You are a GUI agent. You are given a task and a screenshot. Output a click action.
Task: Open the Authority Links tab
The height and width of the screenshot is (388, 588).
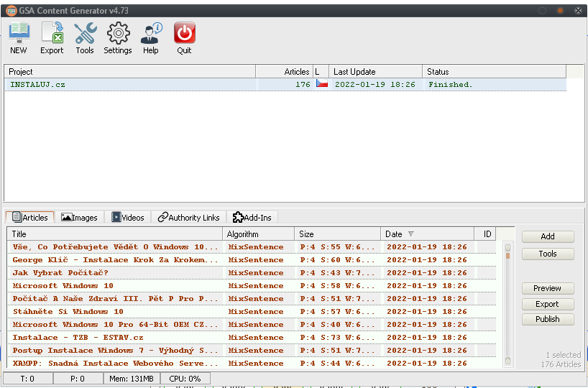coord(189,217)
